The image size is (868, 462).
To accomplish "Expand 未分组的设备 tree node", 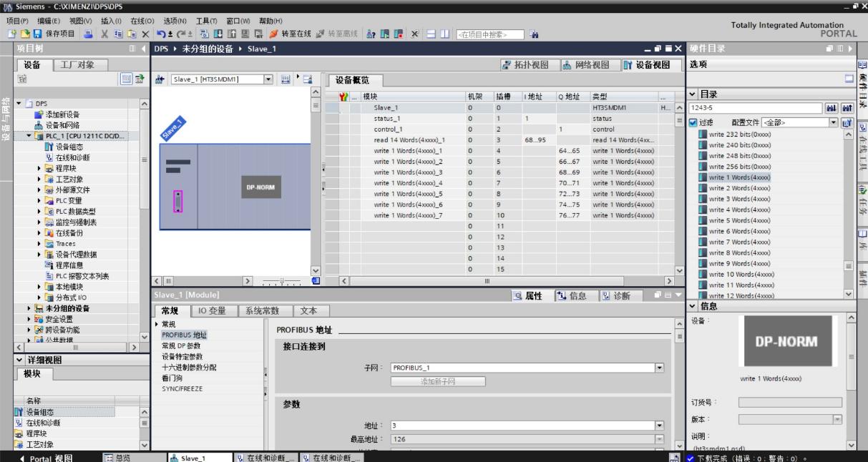I will click(x=29, y=308).
